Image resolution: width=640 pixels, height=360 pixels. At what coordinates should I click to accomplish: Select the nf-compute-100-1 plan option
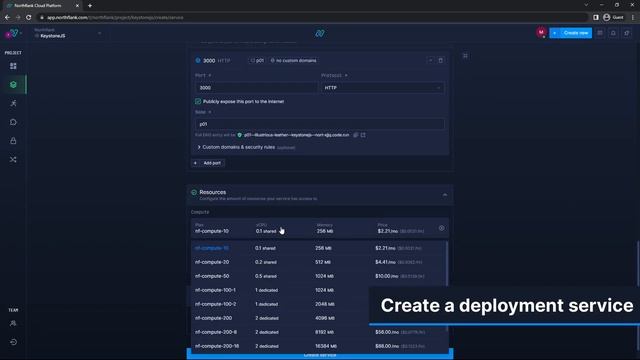point(319,290)
